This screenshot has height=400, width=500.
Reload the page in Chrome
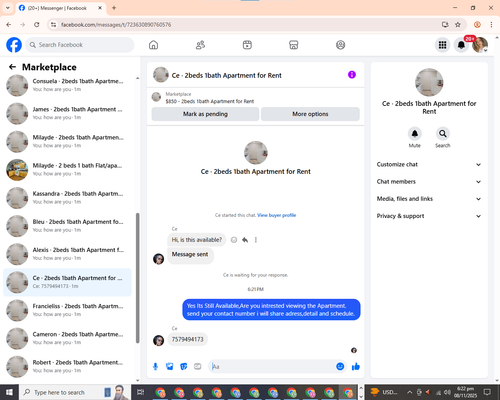click(37, 25)
